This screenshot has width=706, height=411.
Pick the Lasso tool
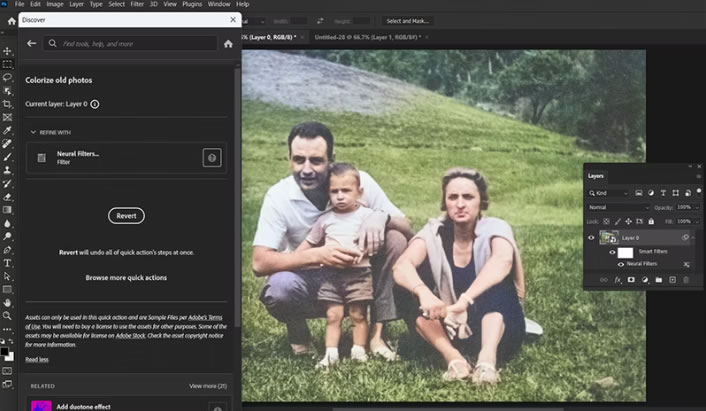[x=7, y=77]
